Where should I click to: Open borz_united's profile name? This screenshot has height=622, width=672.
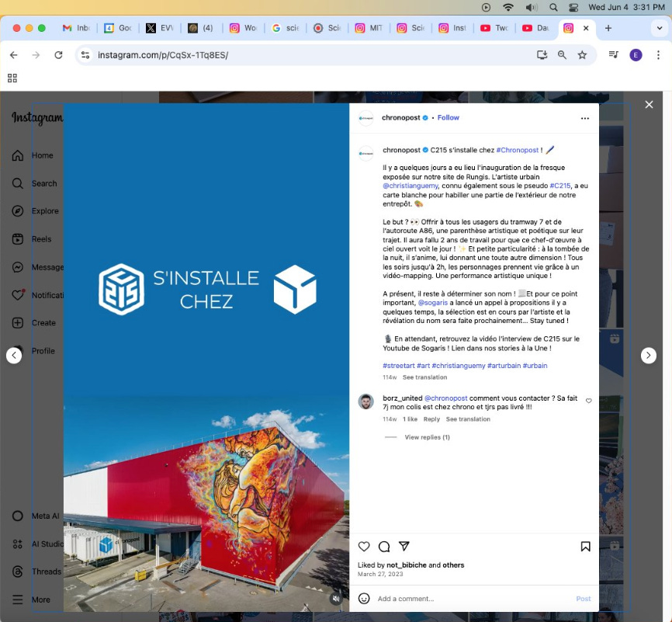[403, 398]
